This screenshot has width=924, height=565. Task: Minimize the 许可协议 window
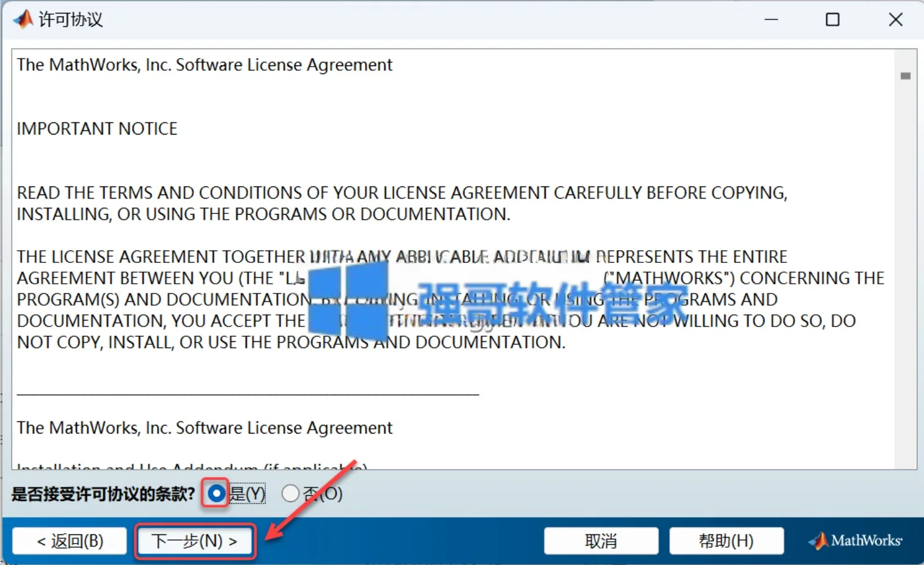coord(771,20)
